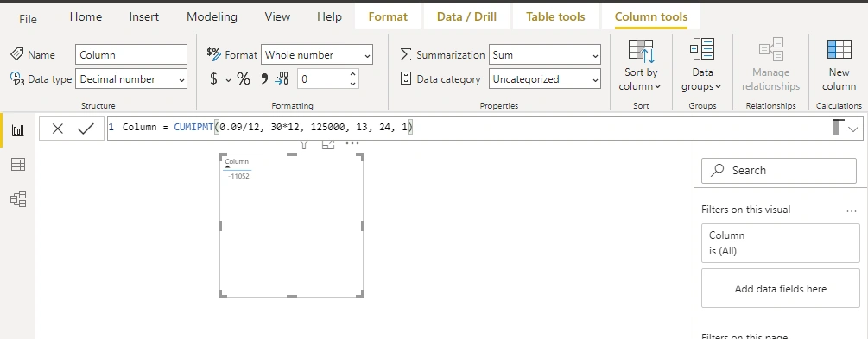Click the Data type icon
The height and width of the screenshot is (339, 868).
pos(17,78)
